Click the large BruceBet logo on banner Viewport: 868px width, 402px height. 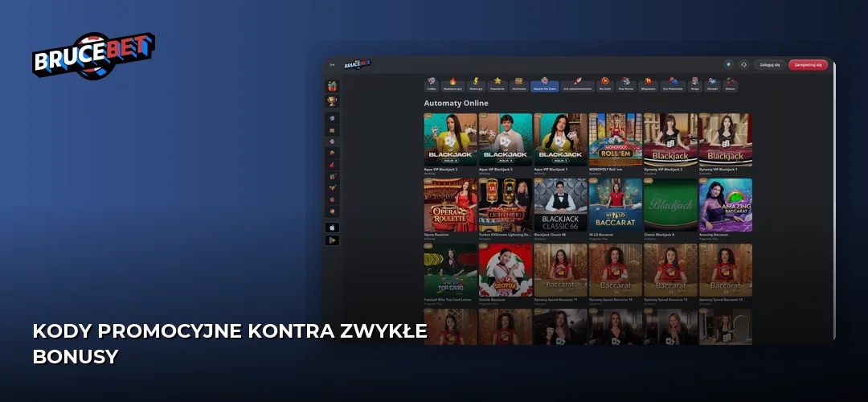coord(93,55)
